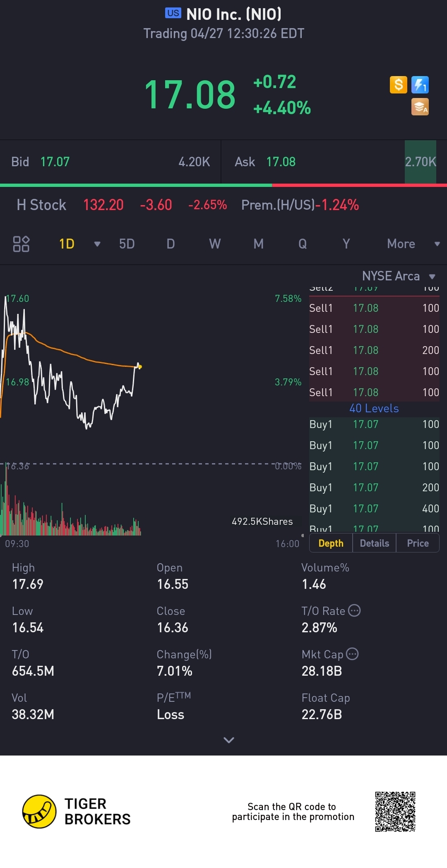Tap the Float Cap 22.76B value
The width and height of the screenshot is (447, 868).
click(x=322, y=714)
